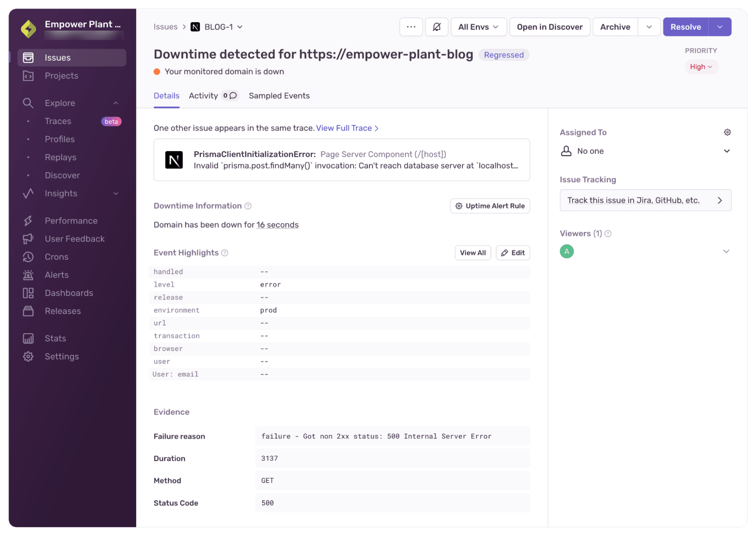Click View All event highlights button
Image resolution: width=756 pixels, height=536 pixels.
pos(473,253)
